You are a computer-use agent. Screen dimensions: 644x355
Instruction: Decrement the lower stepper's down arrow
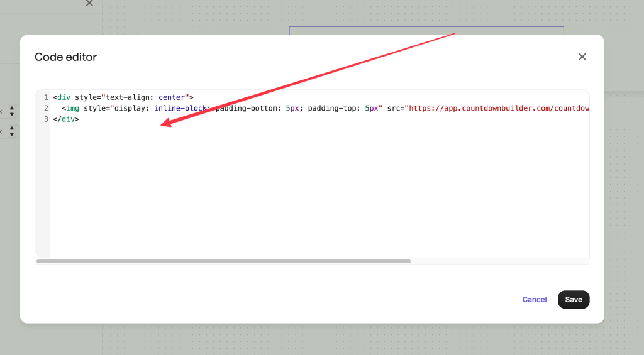click(11, 134)
